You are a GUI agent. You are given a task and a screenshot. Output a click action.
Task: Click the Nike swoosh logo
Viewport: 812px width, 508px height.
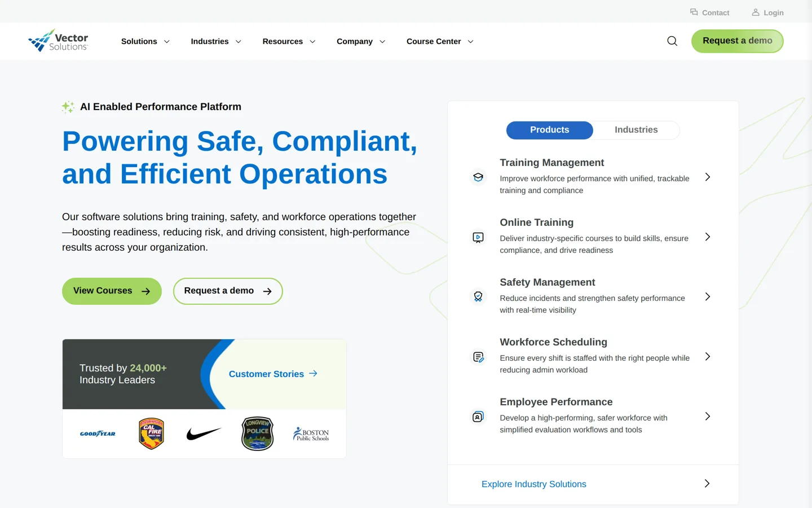pyautogui.click(x=204, y=433)
